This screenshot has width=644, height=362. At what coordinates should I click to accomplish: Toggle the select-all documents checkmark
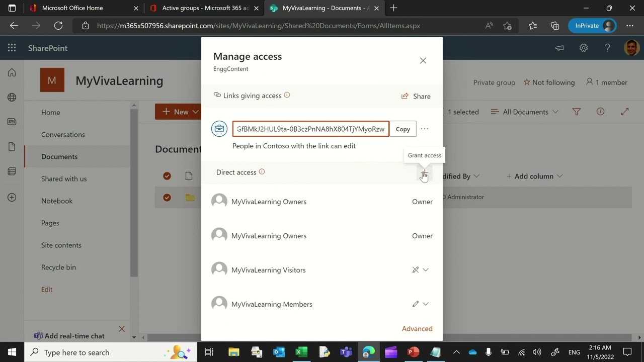coord(167,176)
